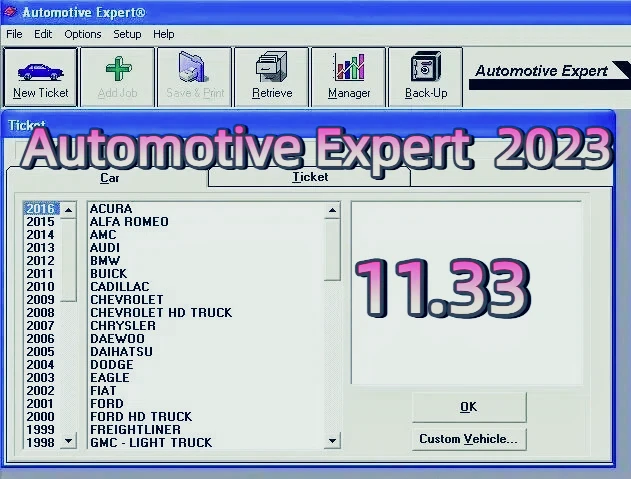Click the New Ticket car icon

click(x=40, y=72)
